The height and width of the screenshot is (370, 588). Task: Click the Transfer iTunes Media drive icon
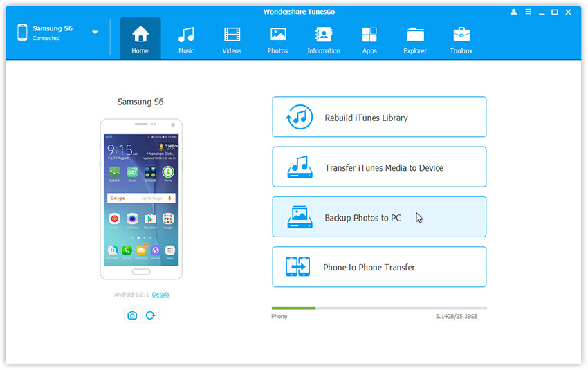[300, 167]
